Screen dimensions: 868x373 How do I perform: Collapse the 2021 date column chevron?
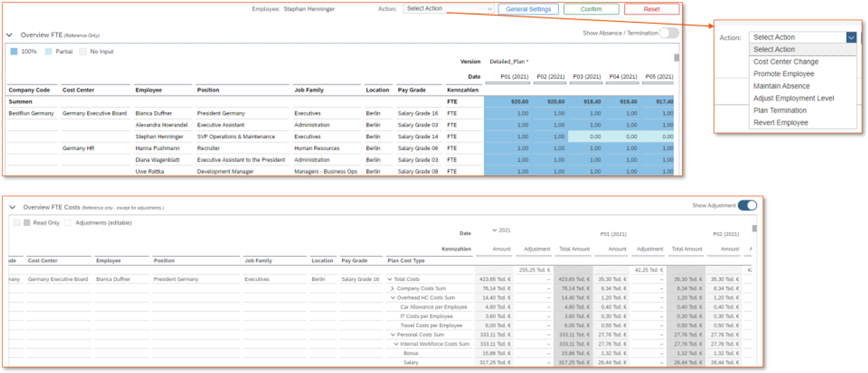click(x=495, y=230)
